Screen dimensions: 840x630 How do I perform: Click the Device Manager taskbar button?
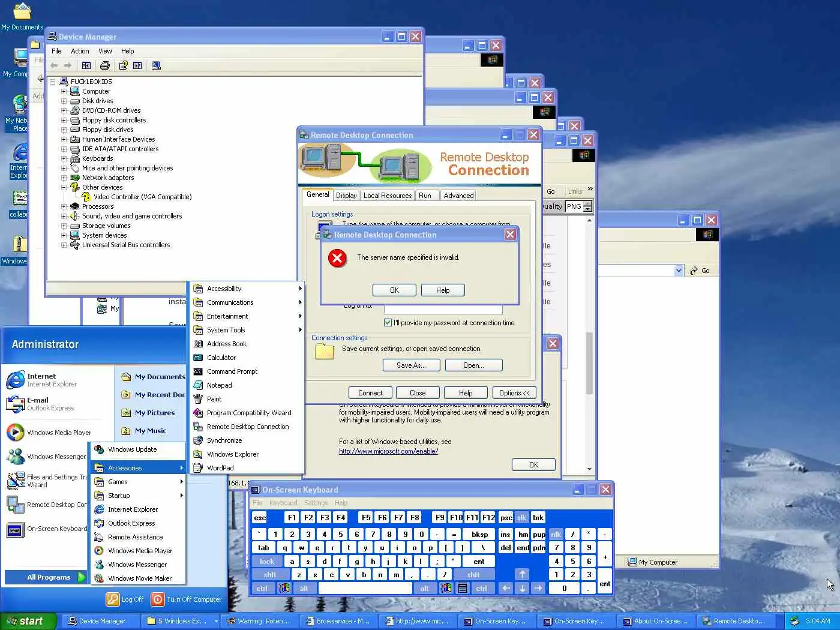pyautogui.click(x=101, y=621)
